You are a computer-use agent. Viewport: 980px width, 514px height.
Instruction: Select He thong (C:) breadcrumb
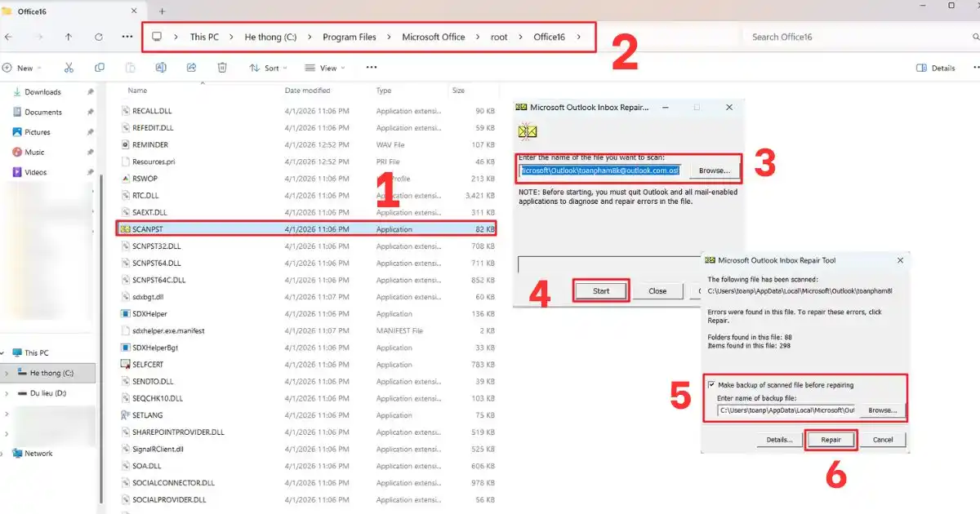pyautogui.click(x=270, y=37)
